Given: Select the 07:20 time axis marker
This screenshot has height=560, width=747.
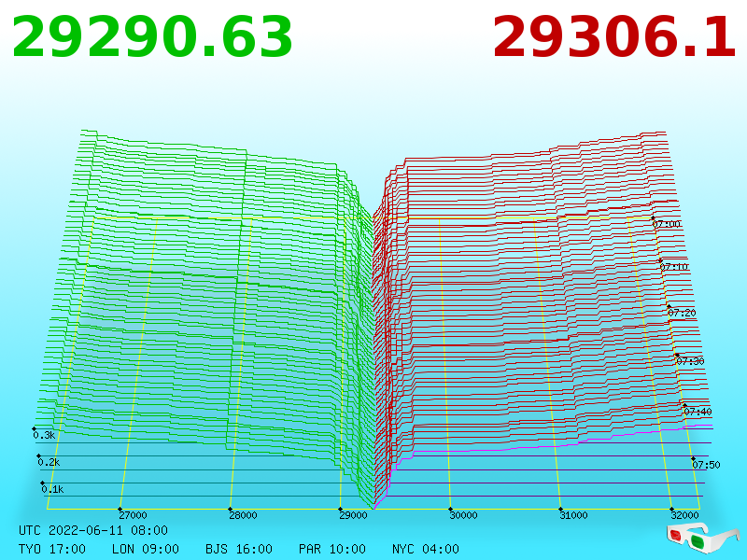Looking at the screenshot, I should (682, 313).
